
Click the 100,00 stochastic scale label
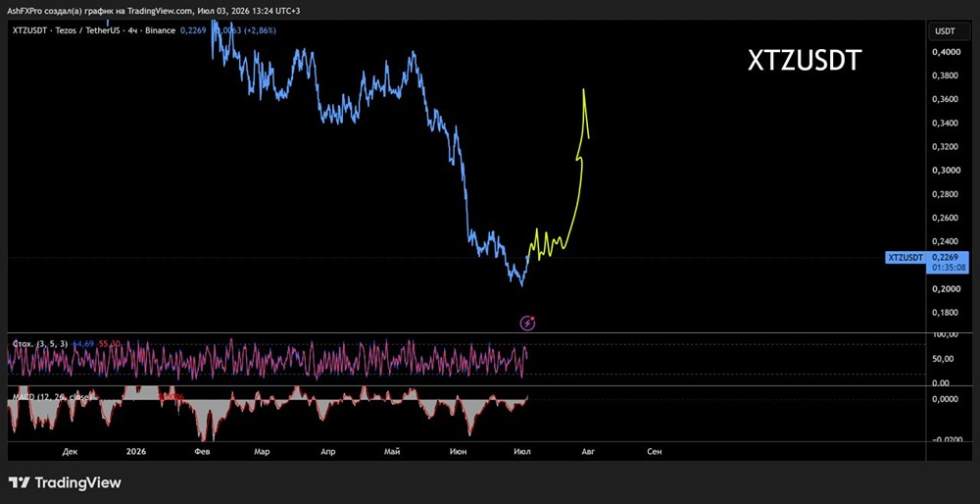point(943,335)
